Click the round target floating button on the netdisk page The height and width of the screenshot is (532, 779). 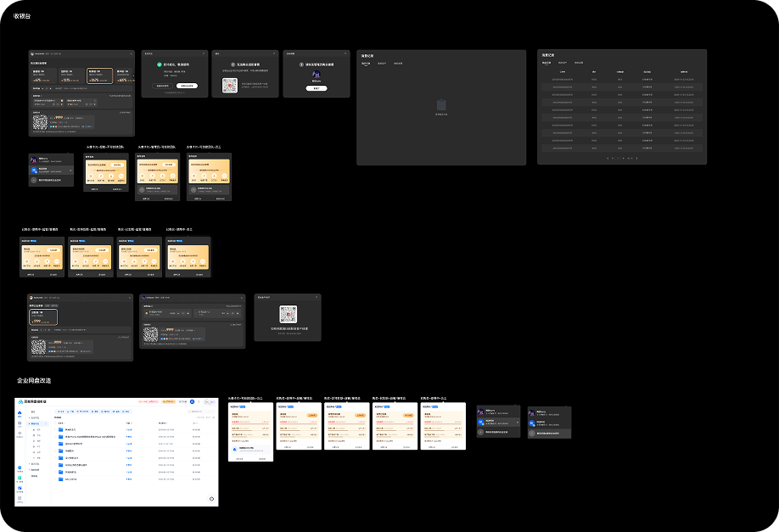(x=211, y=499)
